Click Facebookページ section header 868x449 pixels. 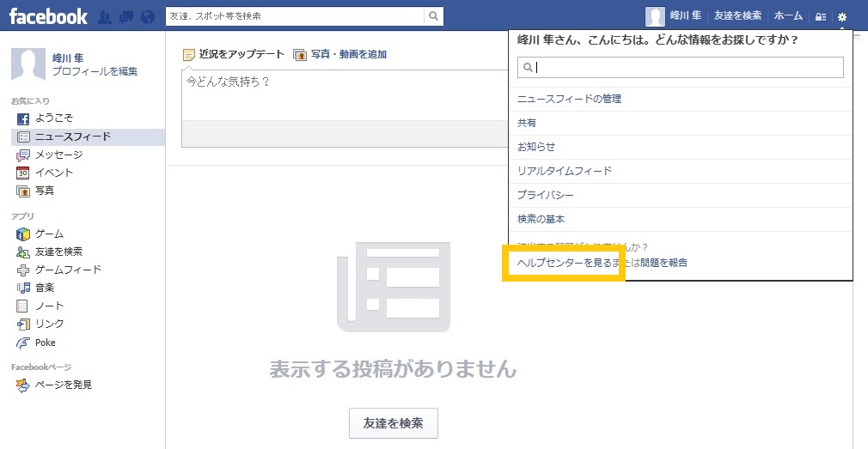coord(41,367)
